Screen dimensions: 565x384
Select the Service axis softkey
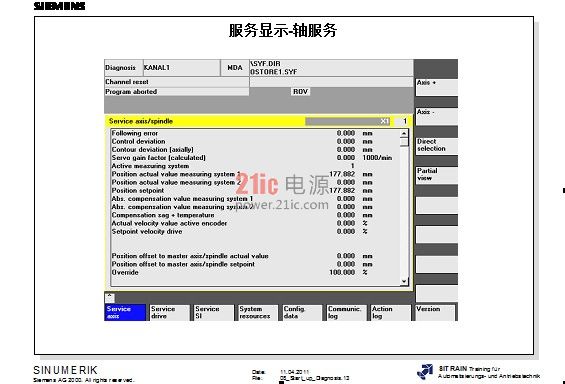point(125,312)
